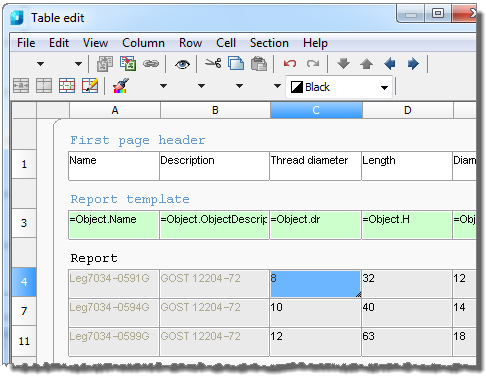Click the red-bordered table borders icon

coord(67,86)
